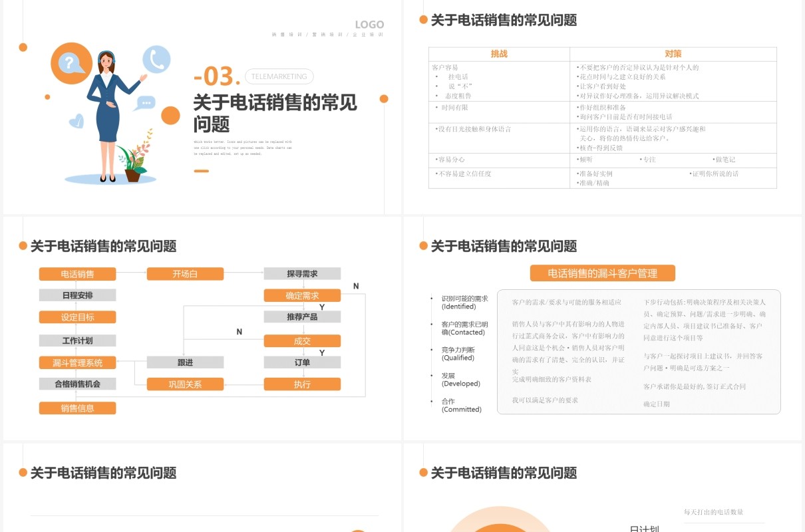Click the blue telephone handset bubble icon
Screen dimensions: 805x532
point(157,59)
